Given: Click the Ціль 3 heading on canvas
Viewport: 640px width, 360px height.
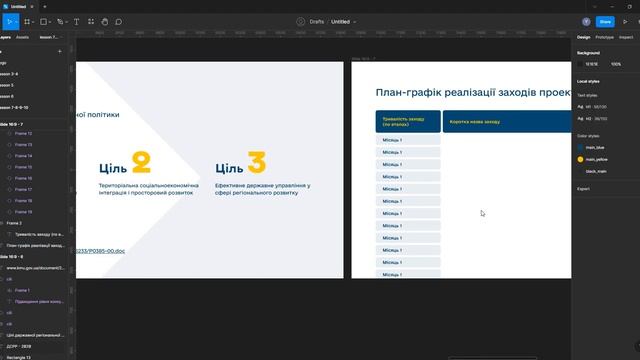Looking at the screenshot, I should click(241, 163).
